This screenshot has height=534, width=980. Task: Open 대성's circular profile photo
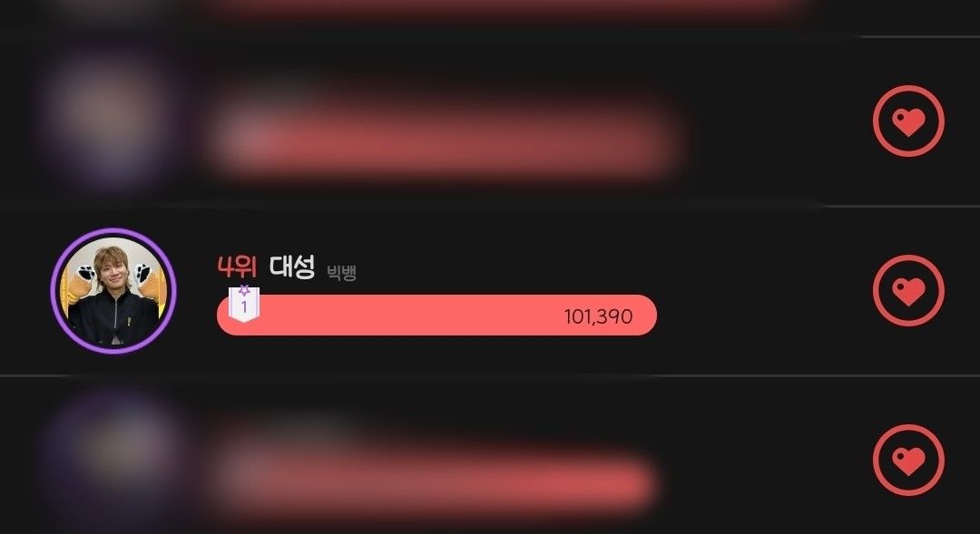113,290
